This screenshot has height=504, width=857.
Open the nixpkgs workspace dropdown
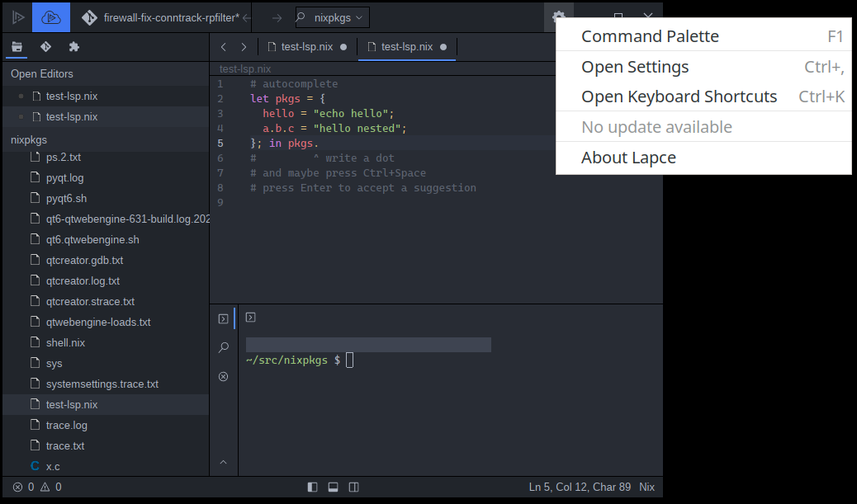coord(332,16)
